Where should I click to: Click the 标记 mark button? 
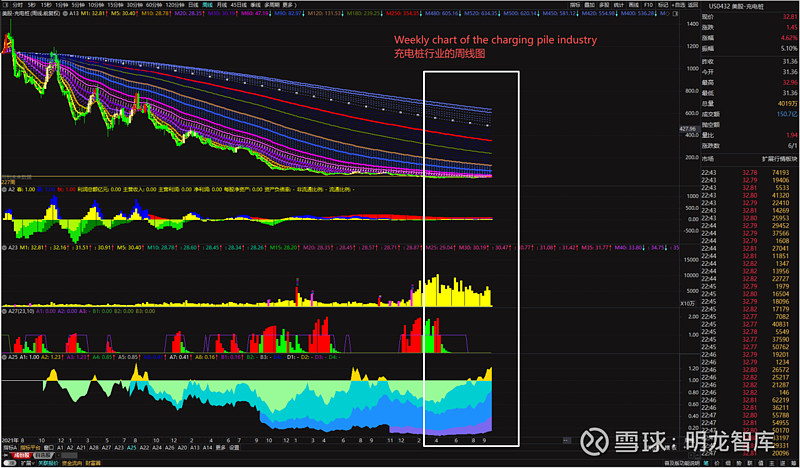click(663, 5)
